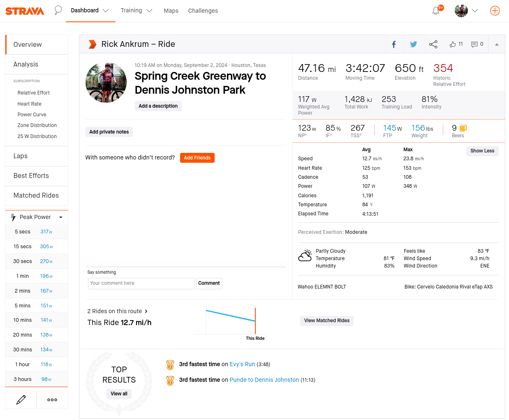509x420 pixels.
Task: Select the 1 hour peak power row
Action: (37, 365)
